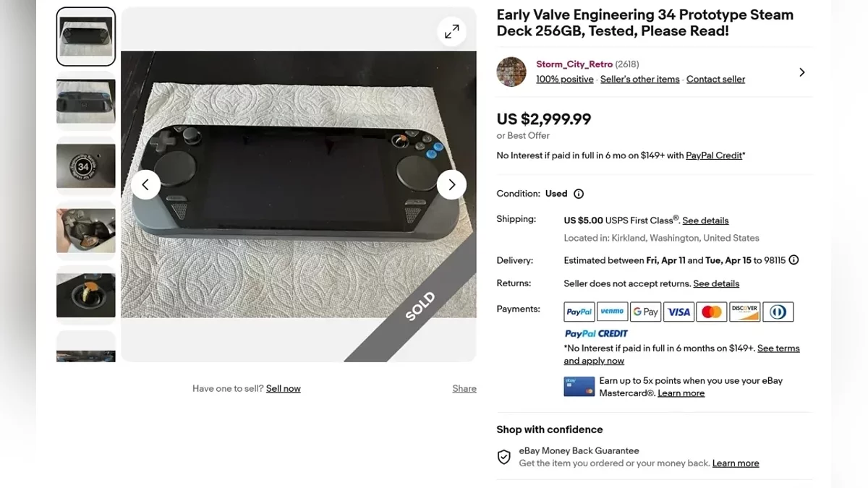Select the PayPal payment icon

[x=579, y=312]
